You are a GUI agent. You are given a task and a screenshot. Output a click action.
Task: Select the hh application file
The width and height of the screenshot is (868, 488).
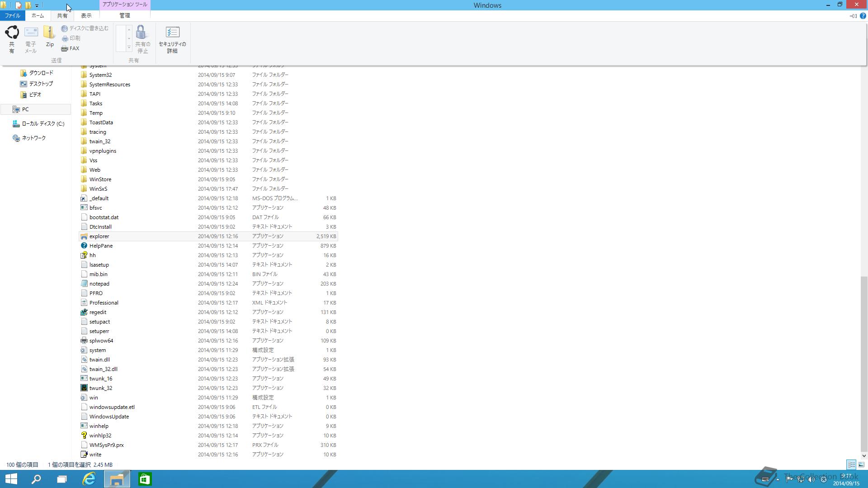coord(208,255)
